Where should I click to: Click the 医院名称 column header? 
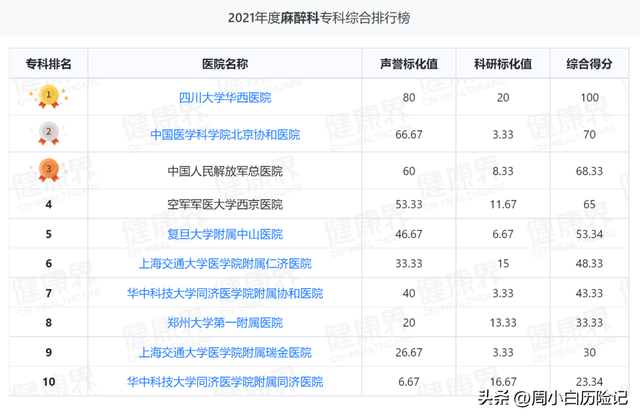(x=225, y=64)
